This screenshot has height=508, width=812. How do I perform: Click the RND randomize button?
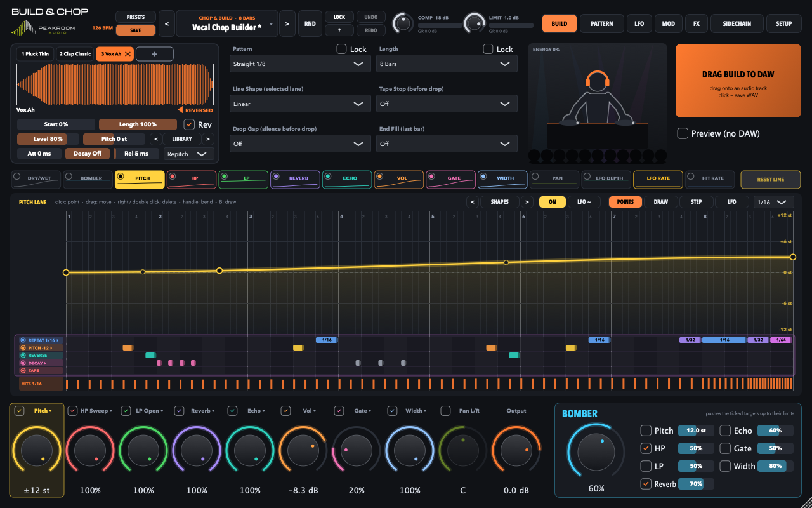pos(310,24)
